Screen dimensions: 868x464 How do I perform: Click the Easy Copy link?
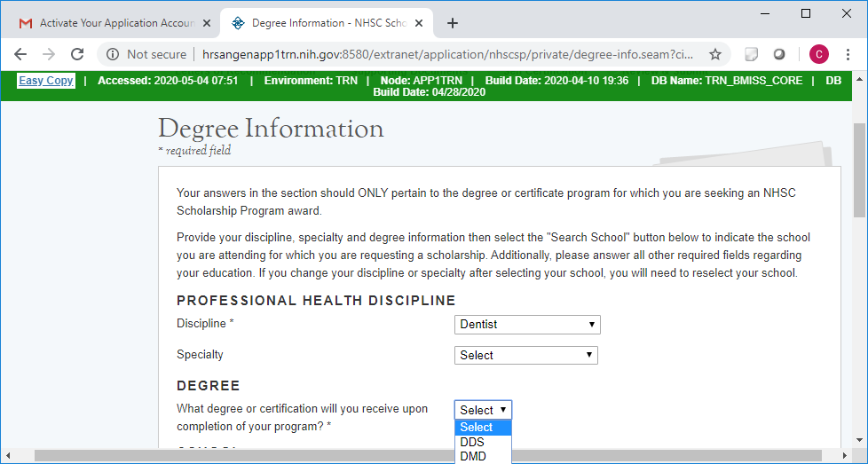coord(46,81)
